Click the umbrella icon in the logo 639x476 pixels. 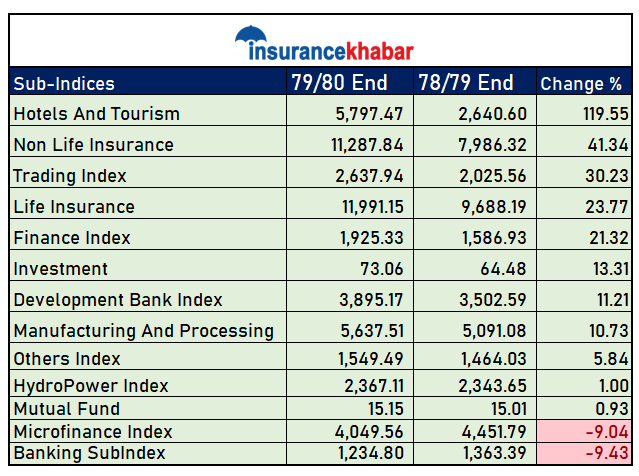click(x=252, y=37)
